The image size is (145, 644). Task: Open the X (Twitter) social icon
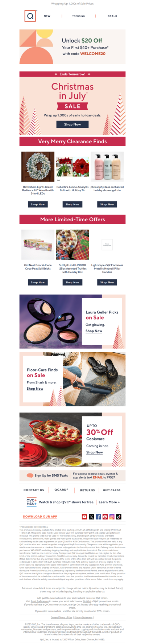point(91,517)
